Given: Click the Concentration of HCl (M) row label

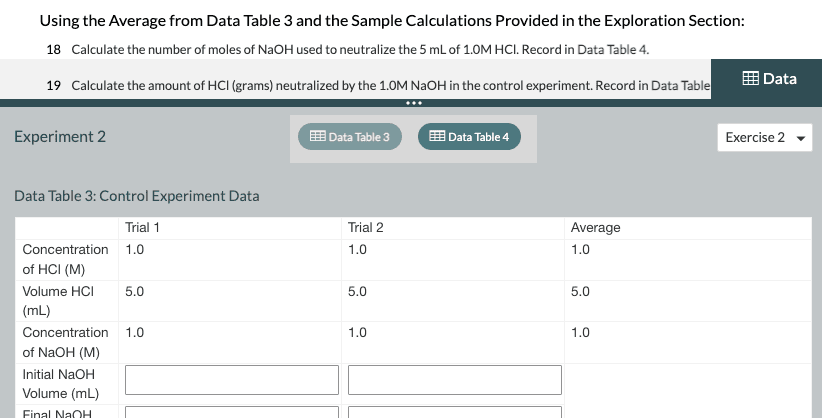Looking at the screenshot, I should click(66, 260).
